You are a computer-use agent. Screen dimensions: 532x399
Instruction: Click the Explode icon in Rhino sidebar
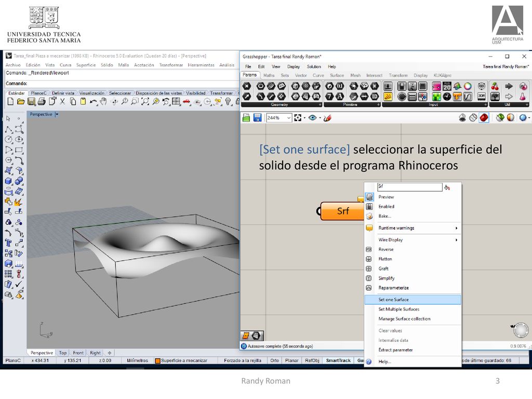tap(18, 202)
